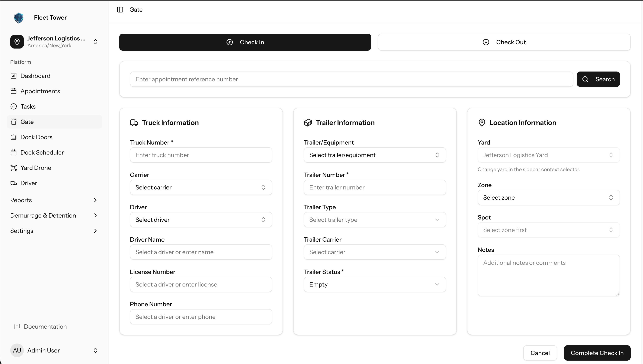The height and width of the screenshot is (364, 643).
Task: Open Dashboard via its bar-chart icon
Action: pyautogui.click(x=14, y=76)
